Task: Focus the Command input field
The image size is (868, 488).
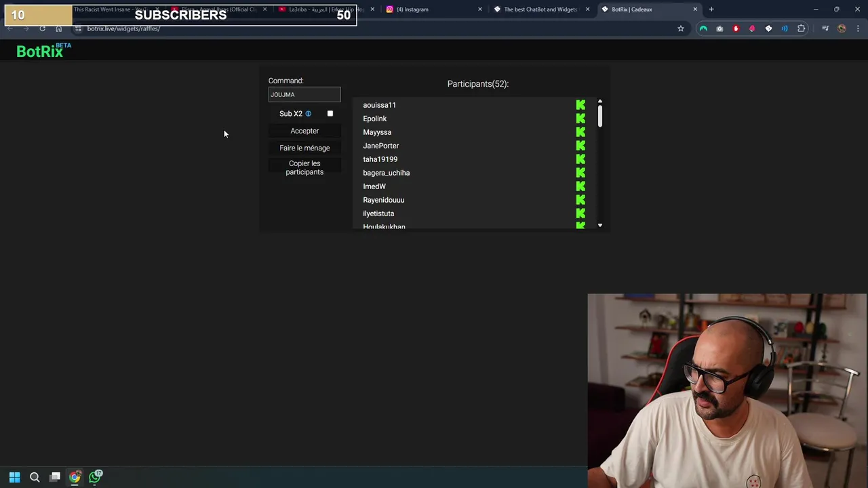Action: click(x=304, y=95)
